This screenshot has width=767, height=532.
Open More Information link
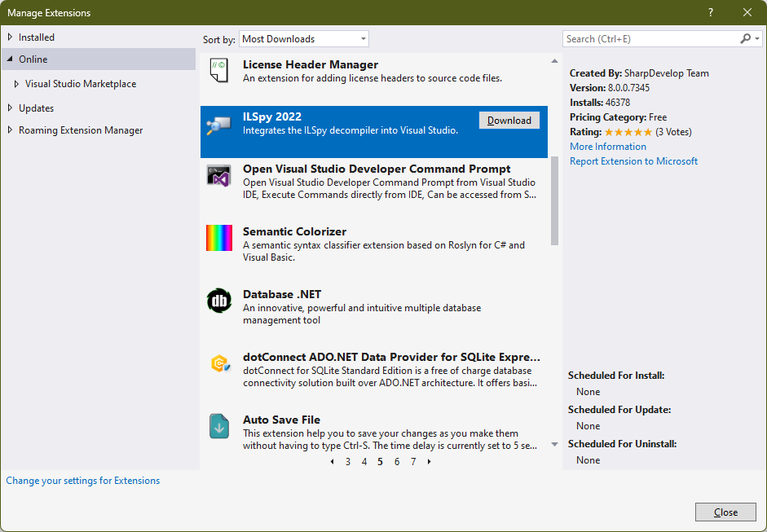(x=608, y=147)
